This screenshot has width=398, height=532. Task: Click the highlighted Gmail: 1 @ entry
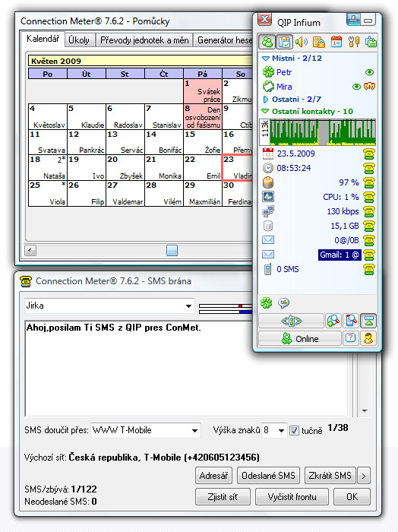[x=340, y=255]
